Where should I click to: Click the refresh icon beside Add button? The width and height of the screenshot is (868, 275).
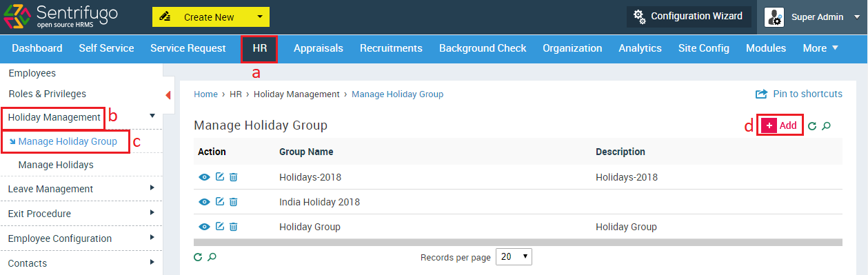[812, 126]
